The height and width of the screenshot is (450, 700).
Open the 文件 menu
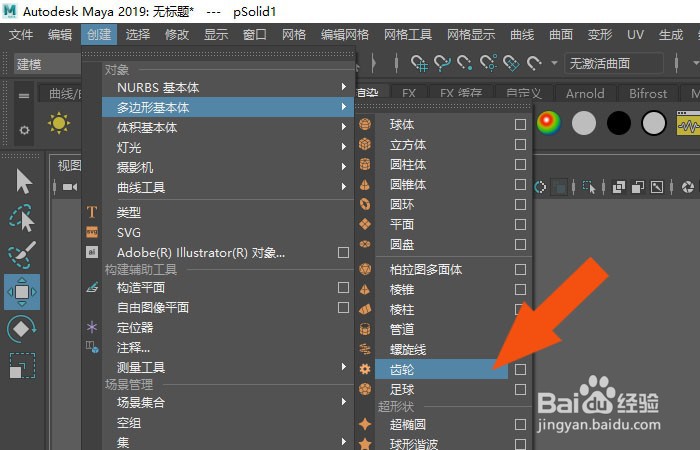[x=21, y=34]
